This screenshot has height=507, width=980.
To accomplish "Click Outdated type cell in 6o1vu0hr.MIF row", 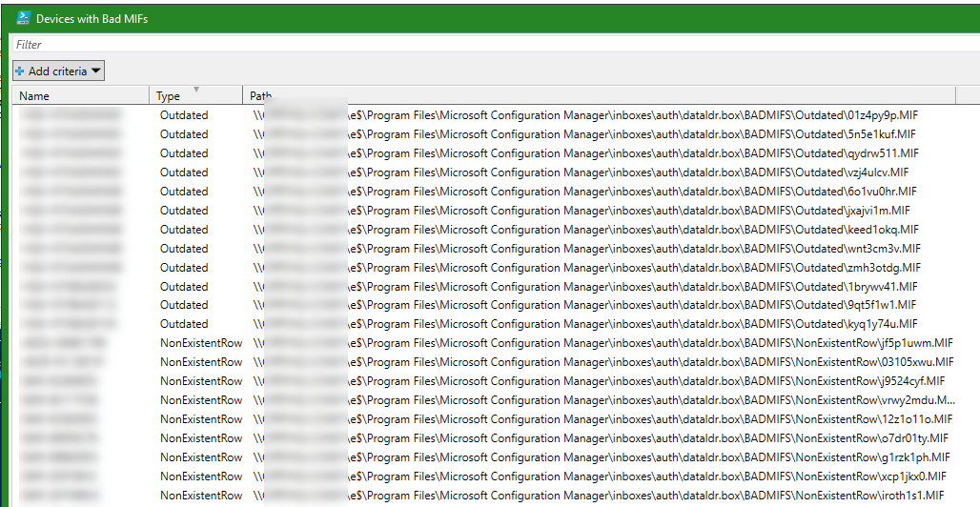I will pyautogui.click(x=184, y=192).
